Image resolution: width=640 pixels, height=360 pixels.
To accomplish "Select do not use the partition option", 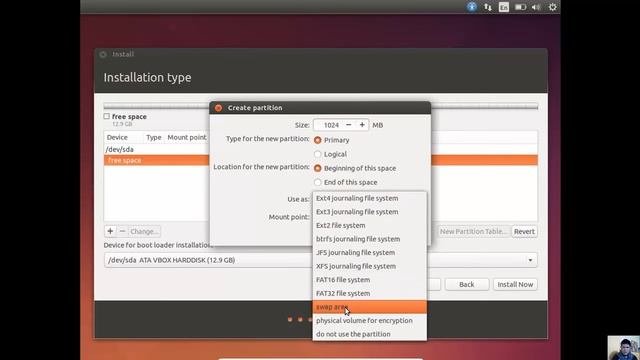I will [x=369, y=334].
